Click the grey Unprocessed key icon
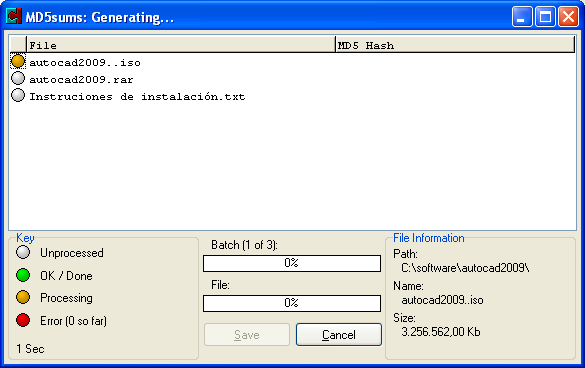 click(23, 252)
